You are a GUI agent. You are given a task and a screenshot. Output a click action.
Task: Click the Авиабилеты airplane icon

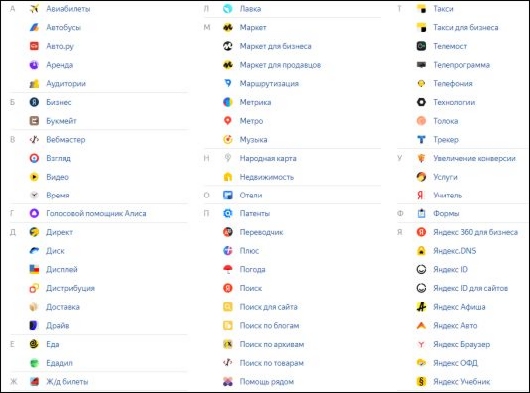[x=34, y=9]
